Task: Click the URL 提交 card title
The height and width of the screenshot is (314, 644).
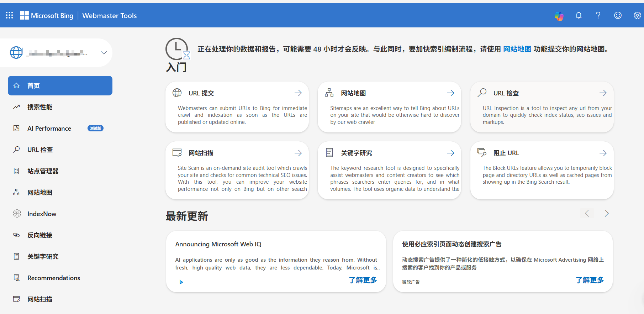Action: point(201,93)
